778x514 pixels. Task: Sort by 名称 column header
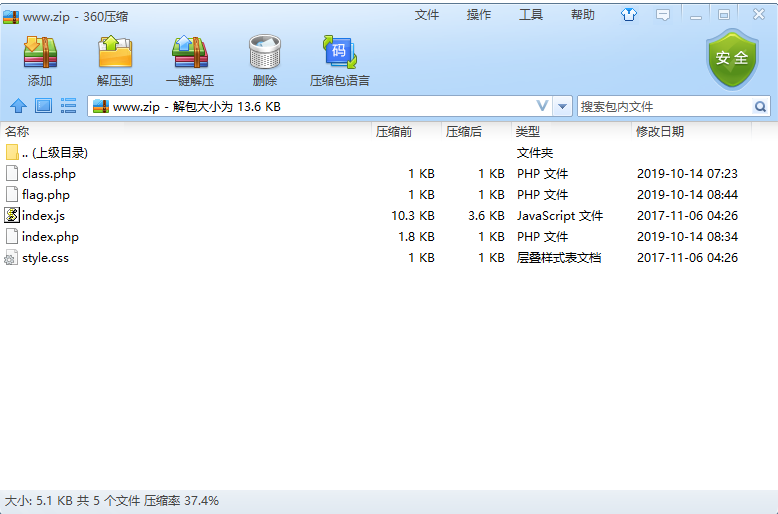[186, 131]
